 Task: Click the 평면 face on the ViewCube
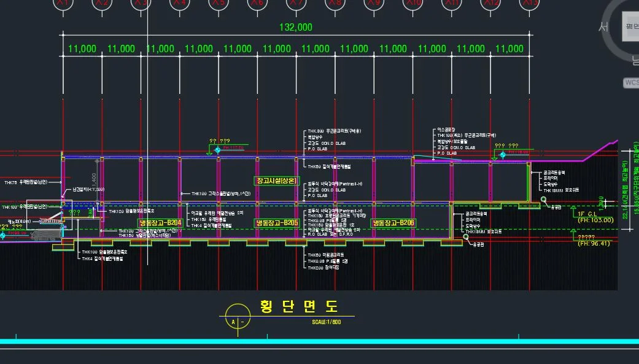click(x=630, y=26)
